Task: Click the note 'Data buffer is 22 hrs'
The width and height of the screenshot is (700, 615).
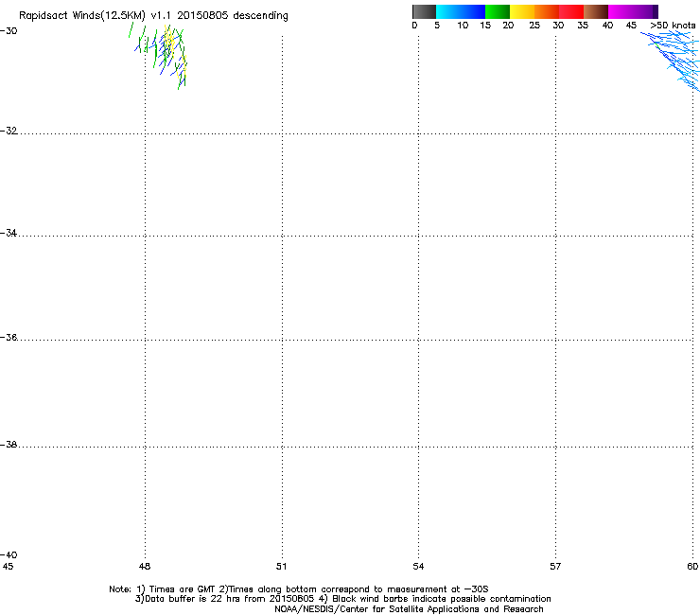Action: (193, 599)
